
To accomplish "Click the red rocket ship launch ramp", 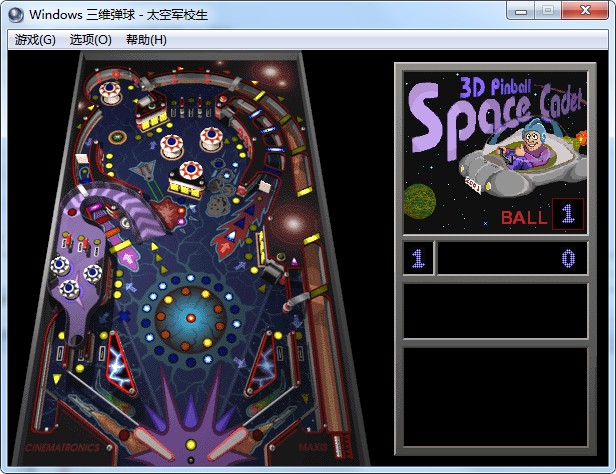I will click(239, 224).
